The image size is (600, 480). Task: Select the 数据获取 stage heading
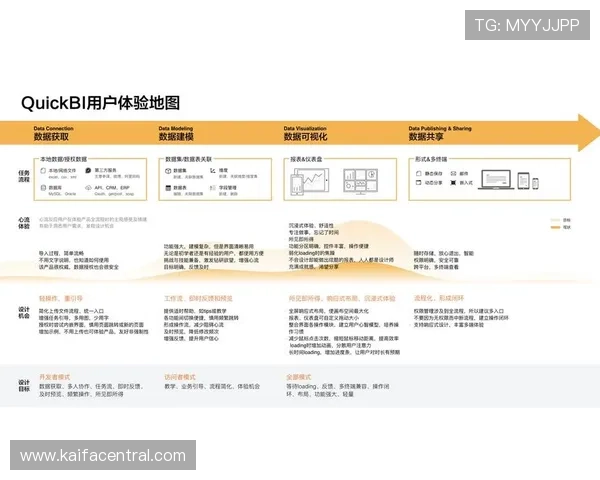click(51, 137)
